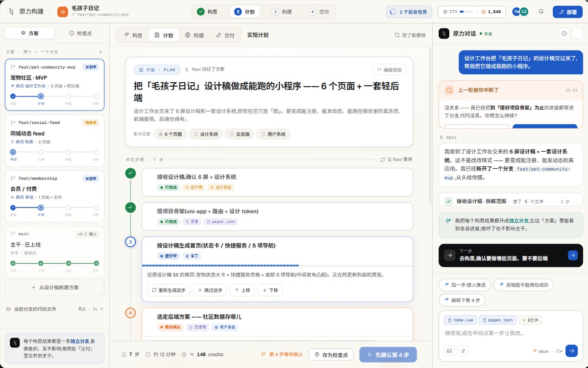
Task: Click the 原力构建 logo icon
Action: point(11,12)
